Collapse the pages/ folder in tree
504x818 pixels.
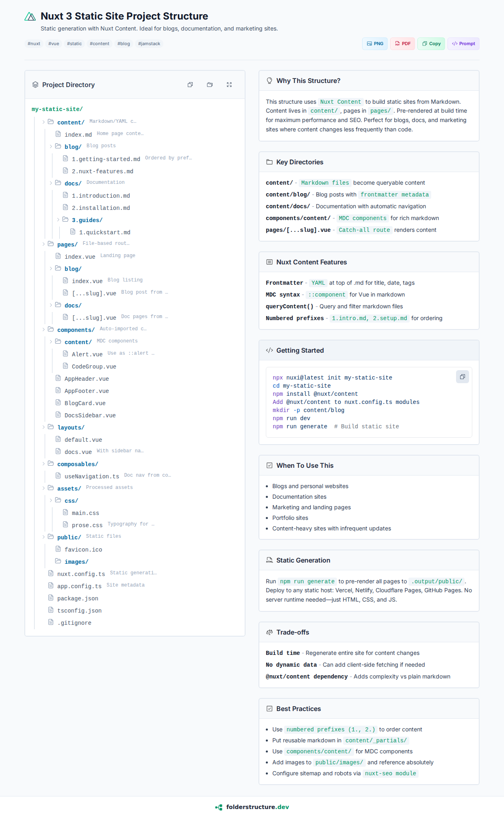pyautogui.click(x=43, y=244)
